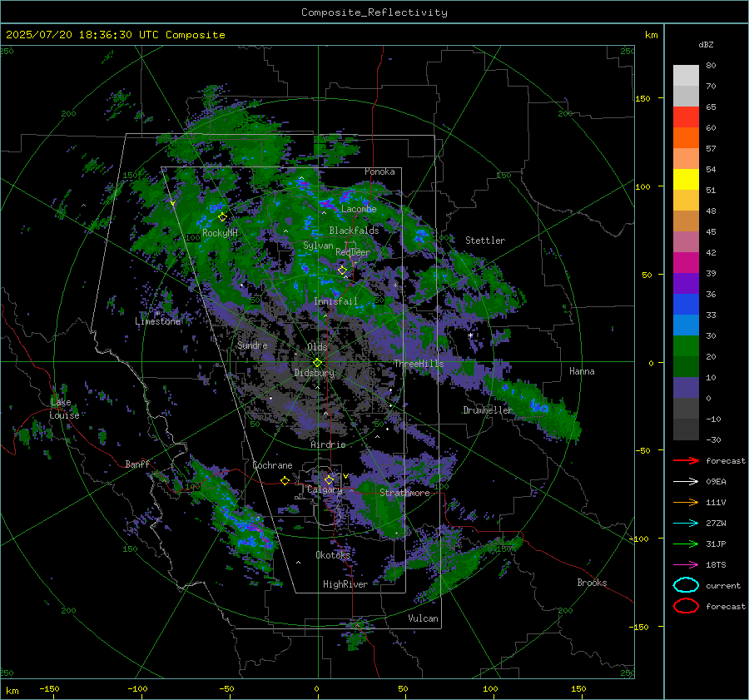Click the '-150' tick on bottom axis
The image size is (749, 700).
pos(49,688)
